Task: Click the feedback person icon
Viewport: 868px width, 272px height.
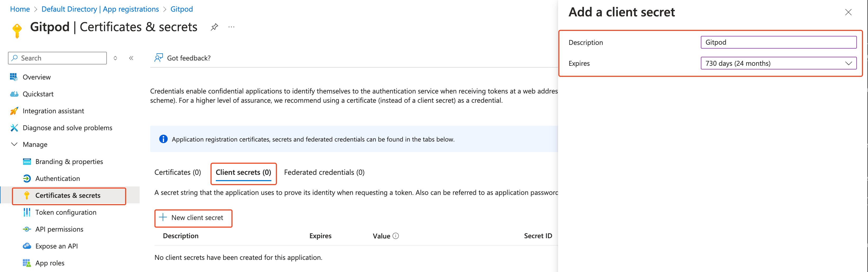Action: pos(158,58)
